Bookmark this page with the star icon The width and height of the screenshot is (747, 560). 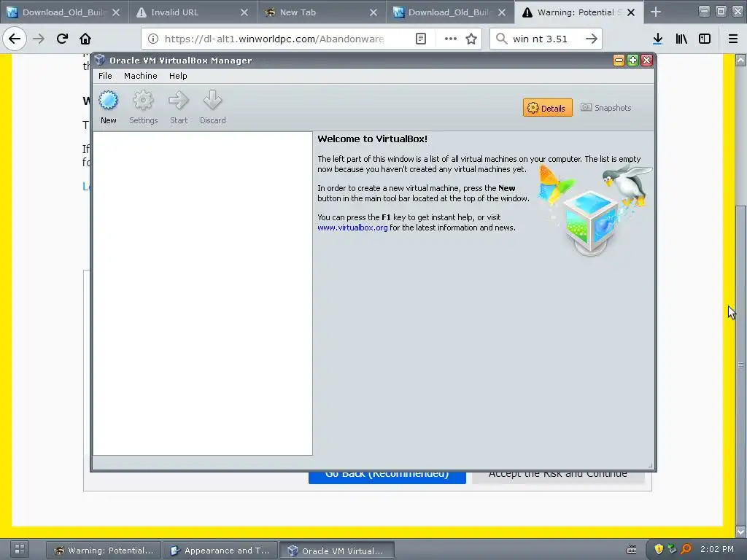(471, 39)
